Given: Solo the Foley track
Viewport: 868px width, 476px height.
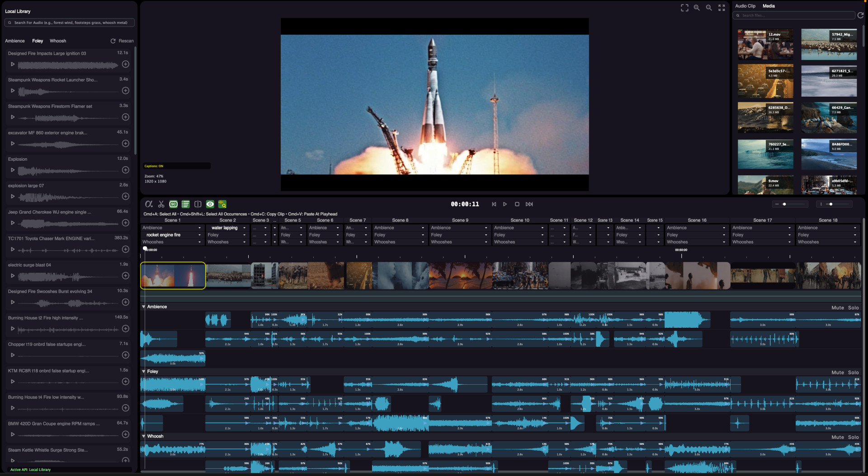Looking at the screenshot, I should pos(853,372).
